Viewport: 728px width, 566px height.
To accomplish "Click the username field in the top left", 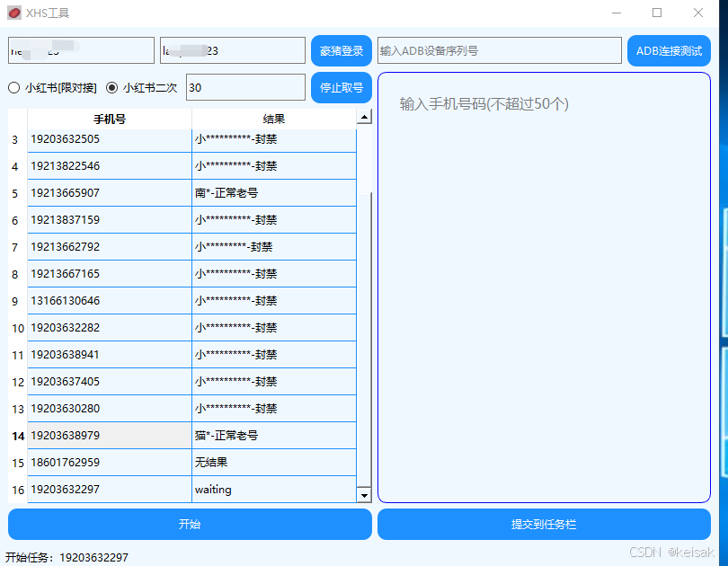I will [x=81, y=50].
